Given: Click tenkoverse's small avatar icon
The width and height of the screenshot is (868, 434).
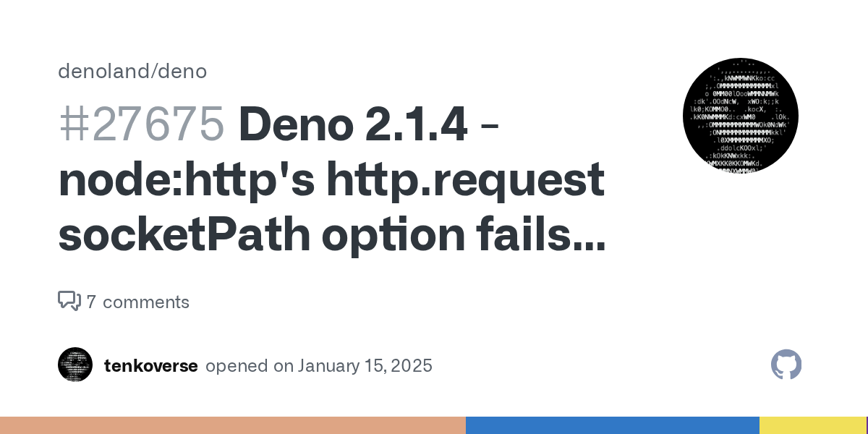Looking at the screenshot, I should (x=75, y=365).
